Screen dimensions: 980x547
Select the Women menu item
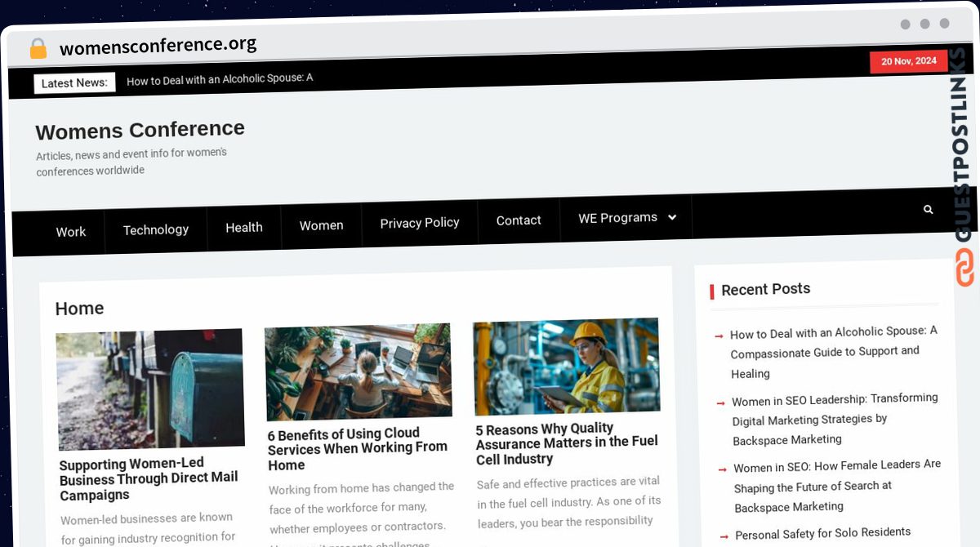pos(321,225)
